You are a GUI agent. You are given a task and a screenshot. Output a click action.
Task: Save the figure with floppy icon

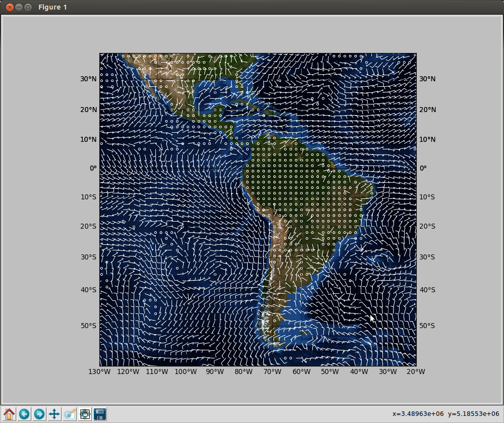tap(100, 414)
